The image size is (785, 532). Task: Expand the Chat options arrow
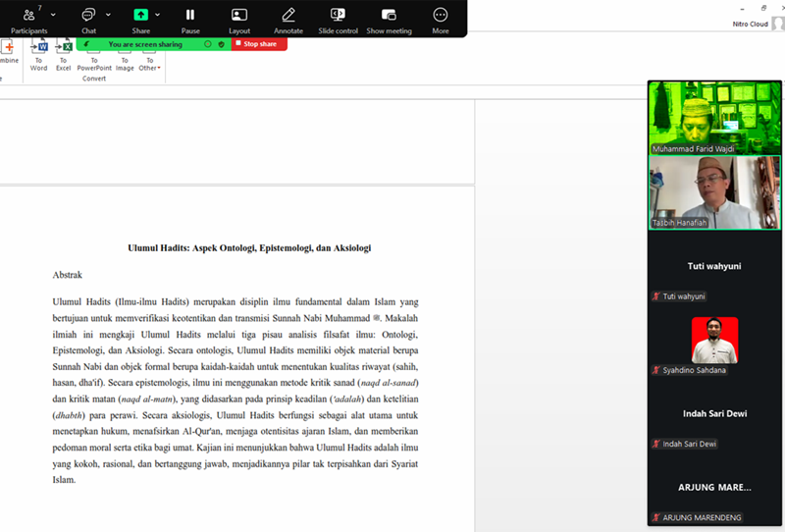point(108,15)
